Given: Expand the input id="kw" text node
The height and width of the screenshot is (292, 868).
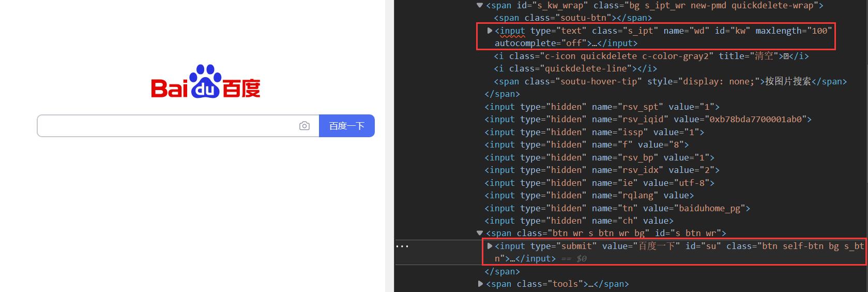Looking at the screenshot, I should (490, 31).
